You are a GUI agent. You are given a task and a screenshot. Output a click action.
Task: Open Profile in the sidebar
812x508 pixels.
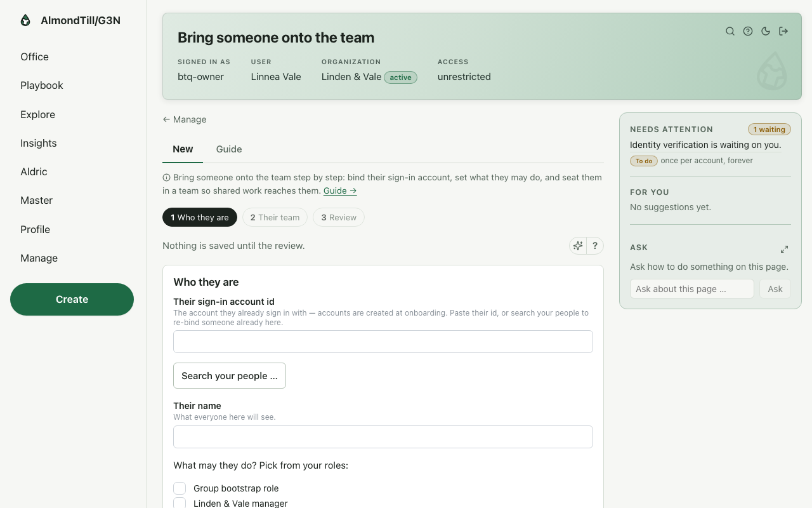[35, 229]
